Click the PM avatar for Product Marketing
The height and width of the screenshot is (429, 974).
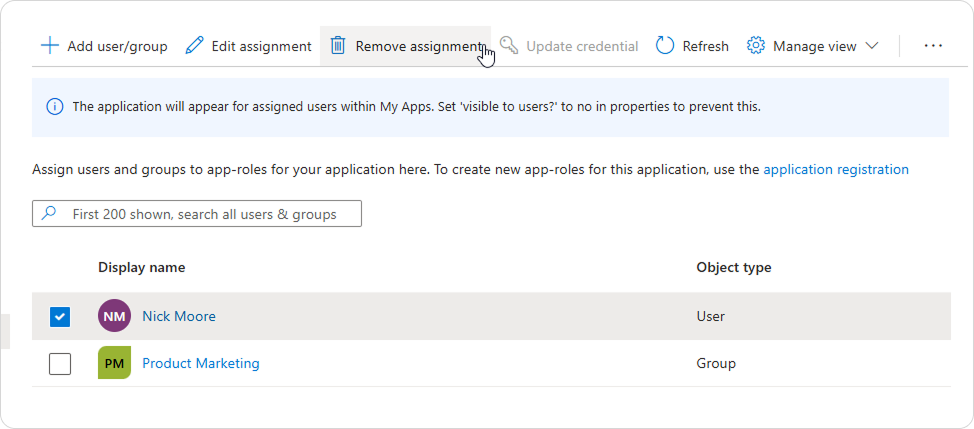[114, 363]
